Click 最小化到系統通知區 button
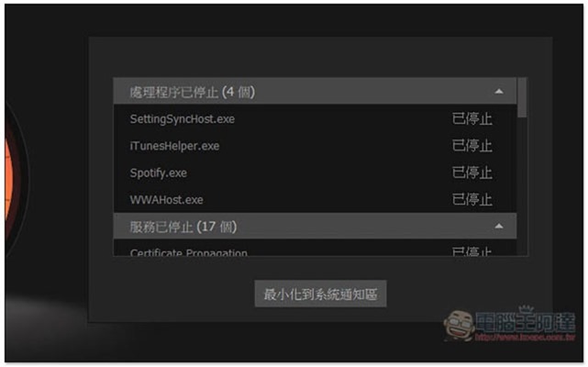Image resolution: width=588 pixels, height=367 pixels. point(321,294)
